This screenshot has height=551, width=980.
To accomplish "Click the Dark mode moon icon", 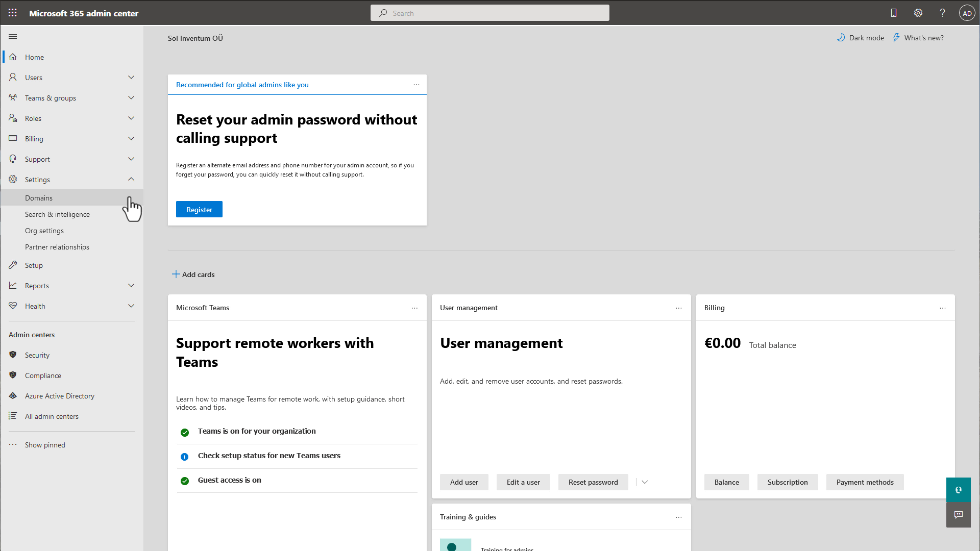I will (841, 38).
